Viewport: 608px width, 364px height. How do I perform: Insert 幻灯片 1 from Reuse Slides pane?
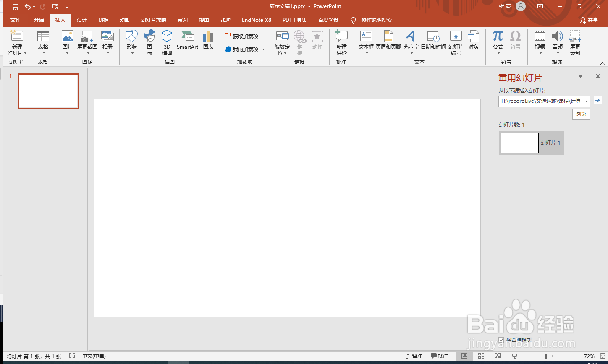coord(531,143)
